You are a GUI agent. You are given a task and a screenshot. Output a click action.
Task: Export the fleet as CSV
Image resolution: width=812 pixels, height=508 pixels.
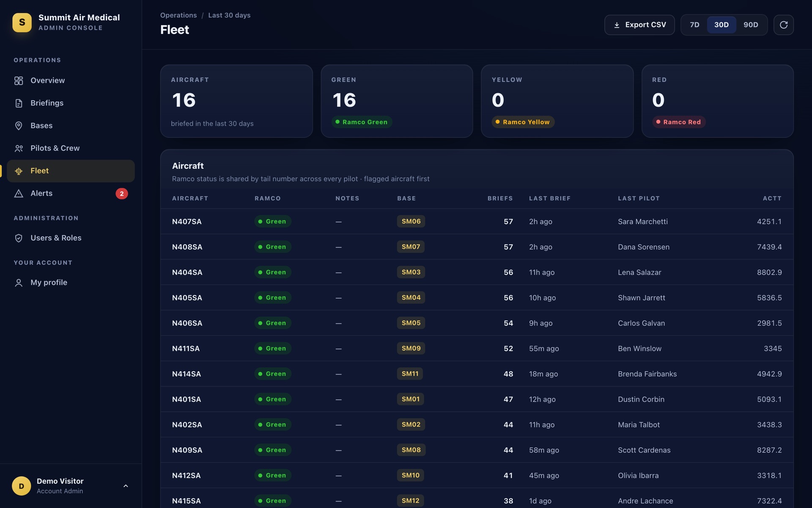coord(639,25)
